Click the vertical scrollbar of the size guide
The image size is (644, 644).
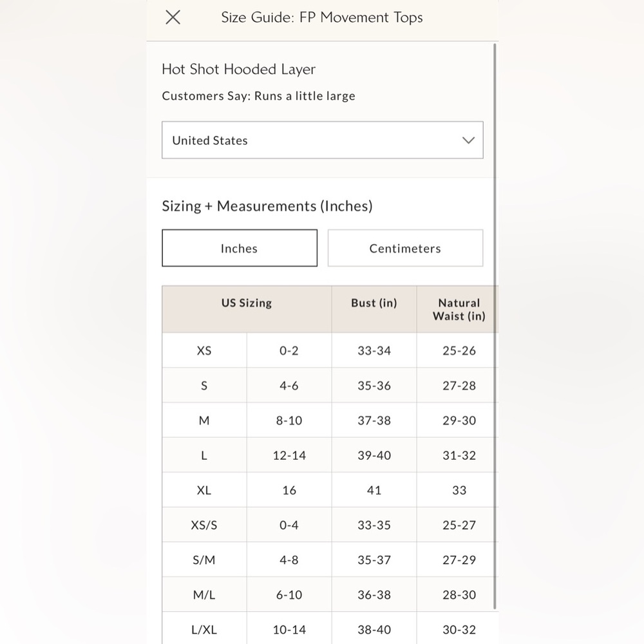click(495, 327)
